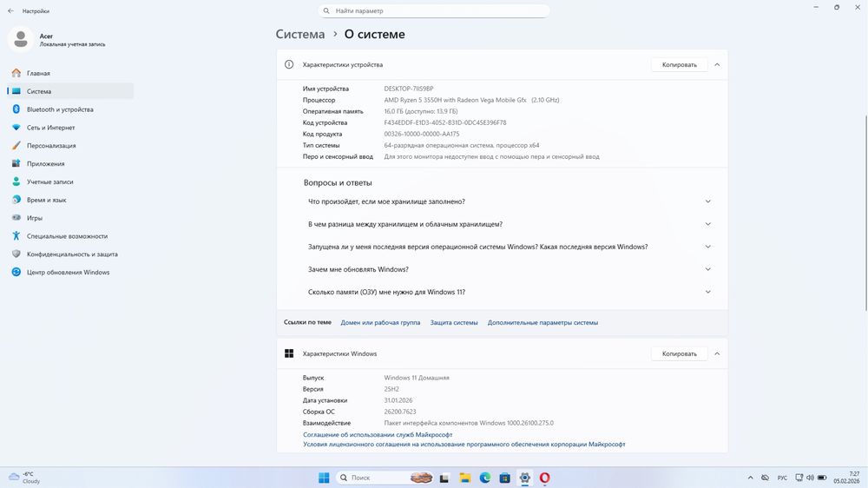Launch Microsoft Edge from the taskbar

(485, 478)
